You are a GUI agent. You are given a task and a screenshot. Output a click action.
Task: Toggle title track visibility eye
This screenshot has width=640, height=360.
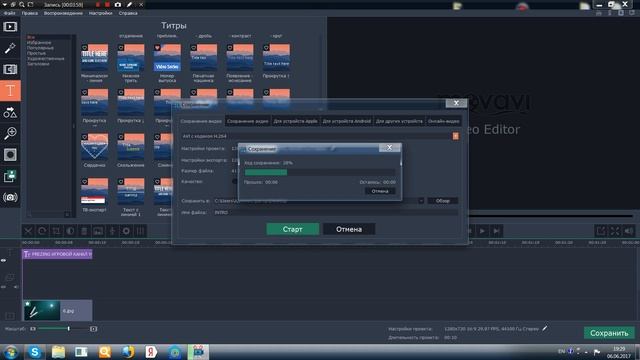coord(4,260)
